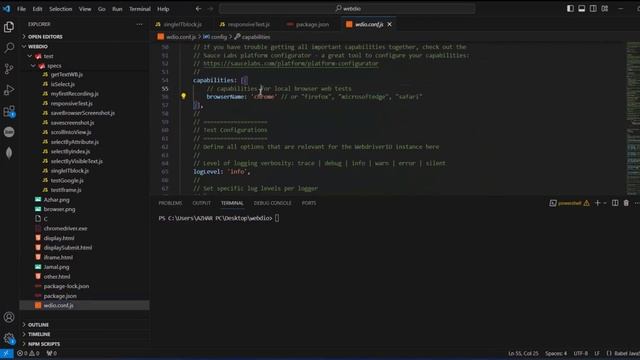The image size is (640, 360).
Task: Kill the terminal with trash icon
Action: pos(626,203)
